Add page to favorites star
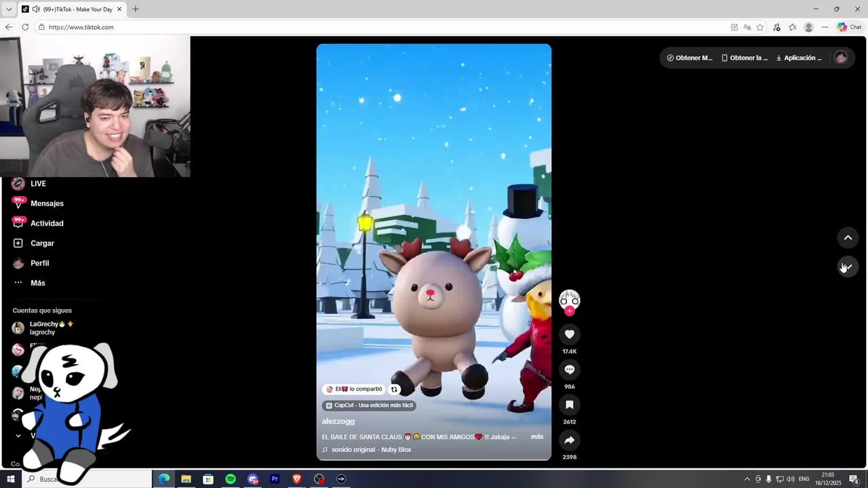The height and width of the screenshot is (488, 868). click(760, 27)
